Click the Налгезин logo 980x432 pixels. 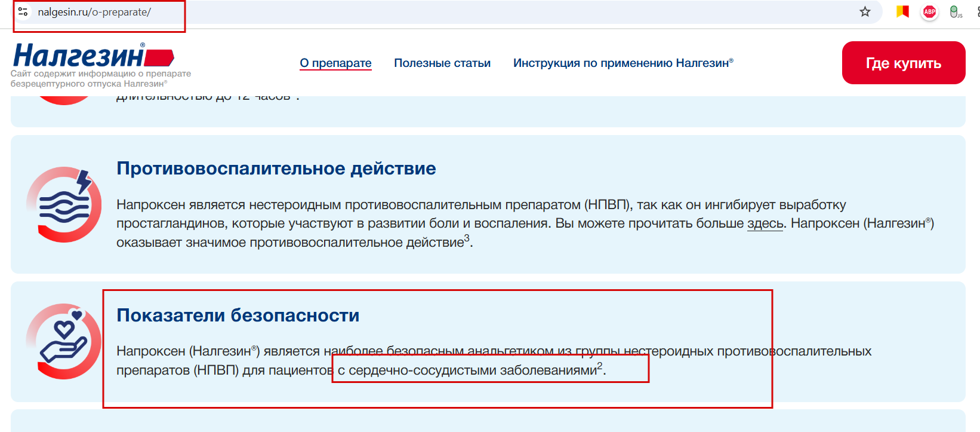[x=94, y=56]
